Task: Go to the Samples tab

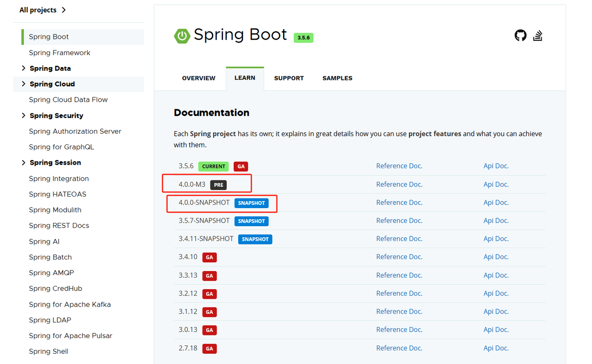Action: (x=337, y=78)
